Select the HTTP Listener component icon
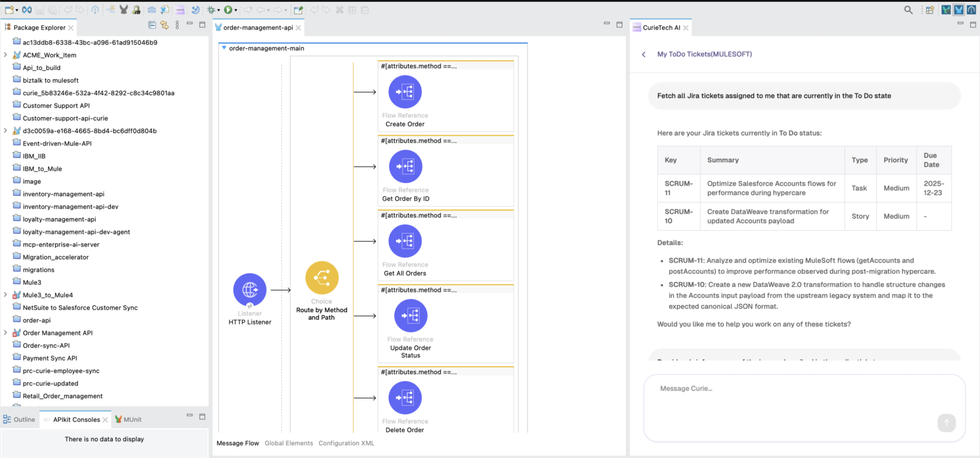The width and height of the screenshot is (980, 458). click(x=250, y=289)
